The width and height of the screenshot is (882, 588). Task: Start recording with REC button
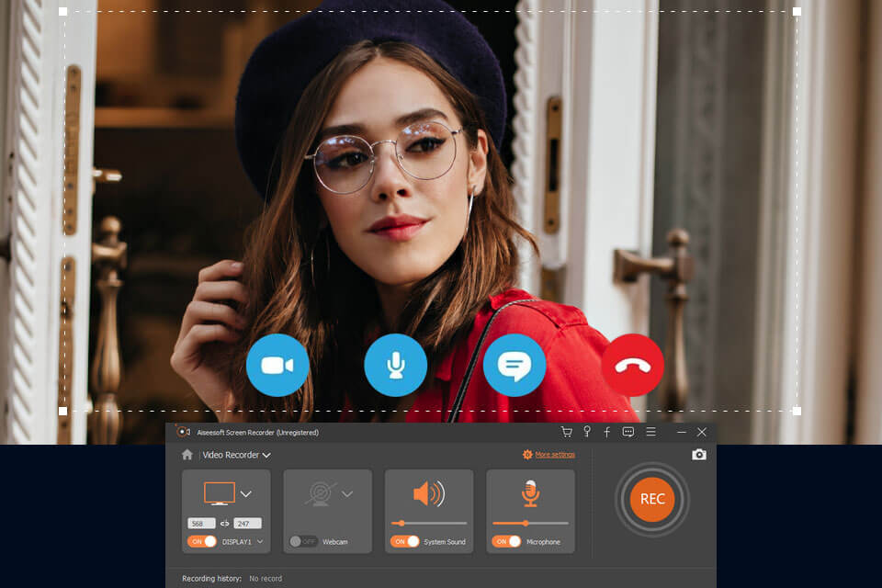click(x=652, y=499)
